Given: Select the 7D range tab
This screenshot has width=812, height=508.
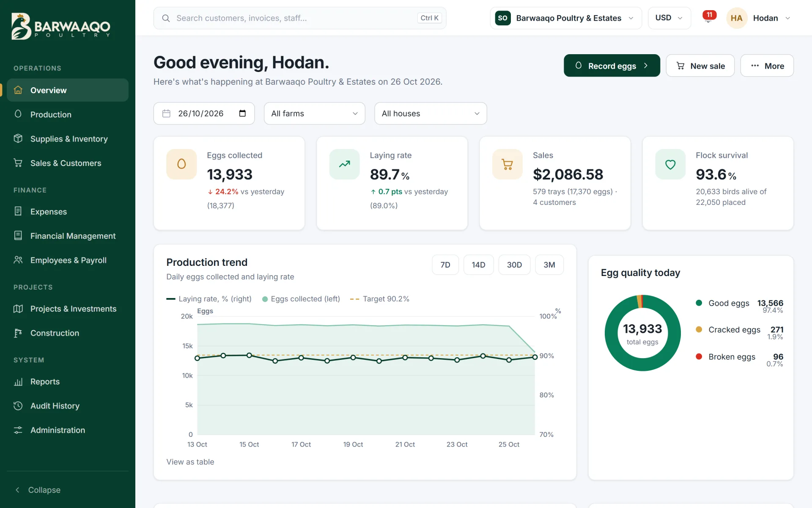Looking at the screenshot, I should (x=445, y=265).
